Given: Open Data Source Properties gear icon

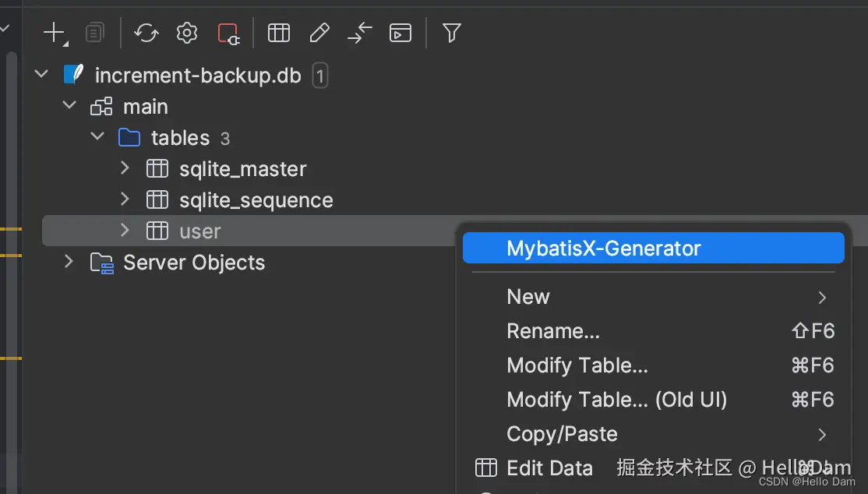Looking at the screenshot, I should [186, 33].
